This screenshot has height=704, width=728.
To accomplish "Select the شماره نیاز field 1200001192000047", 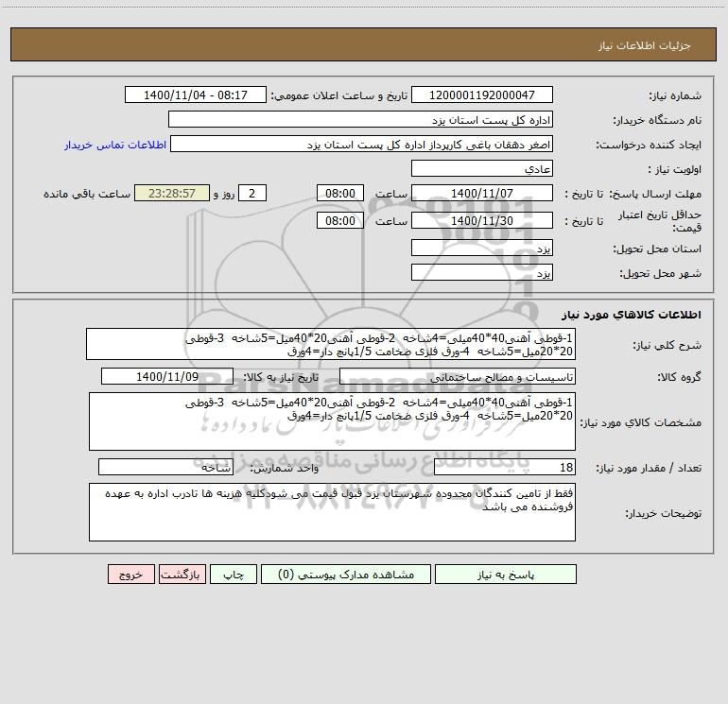I will (482, 94).
